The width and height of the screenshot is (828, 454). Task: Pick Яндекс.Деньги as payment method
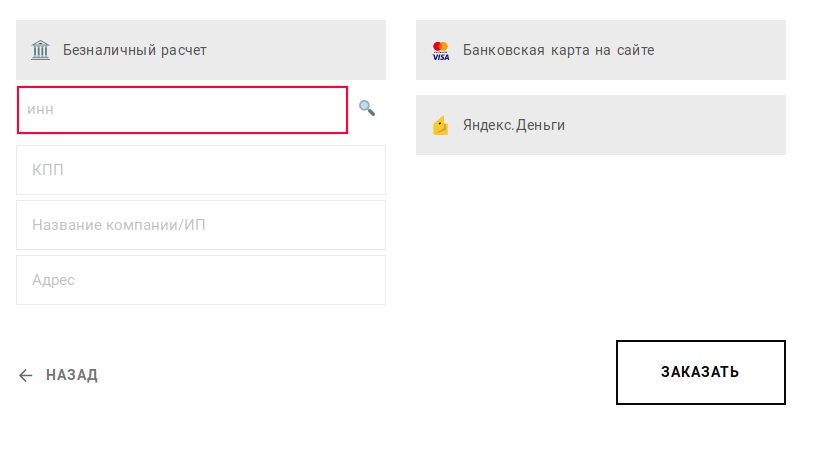(600, 125)
